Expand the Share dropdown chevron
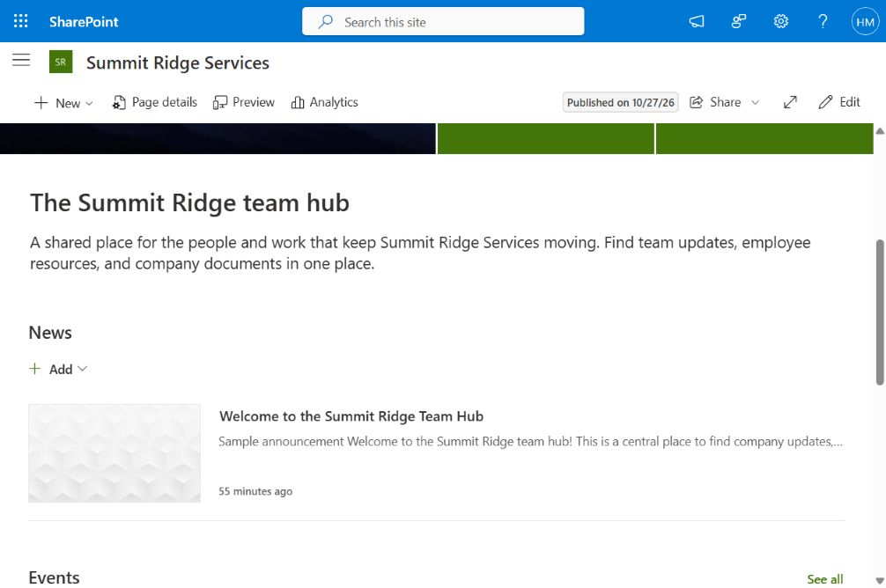The width and height of the screenshot is (886, 588). click(755, 103)
